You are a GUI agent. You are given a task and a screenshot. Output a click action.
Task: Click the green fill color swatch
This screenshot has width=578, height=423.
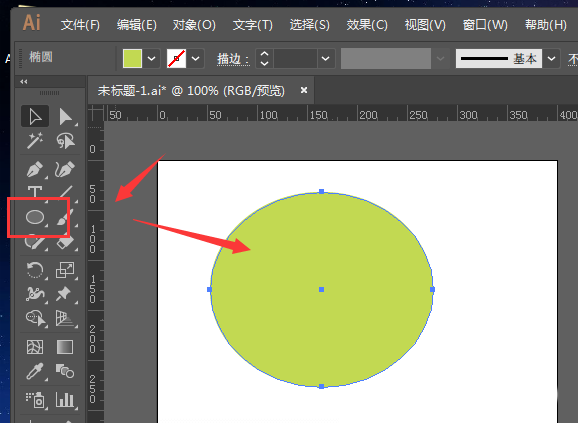coord(132,59)
